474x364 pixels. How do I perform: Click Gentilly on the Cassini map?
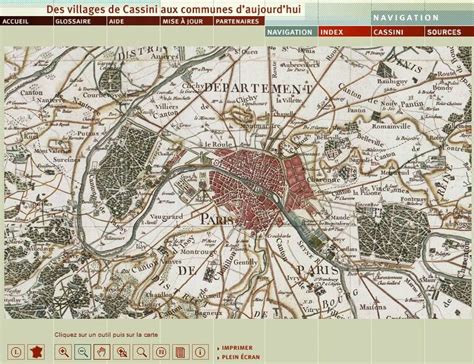coord(245,262)
